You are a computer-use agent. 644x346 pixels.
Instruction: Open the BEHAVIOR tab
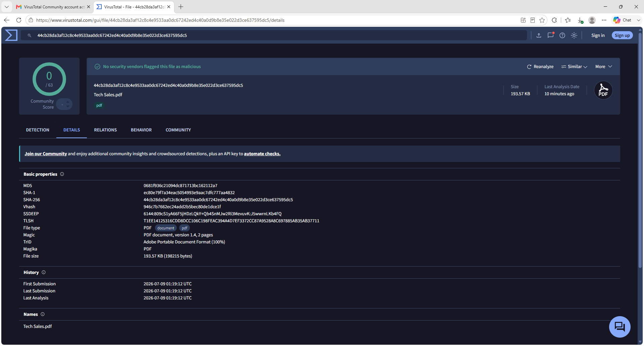click(141, 130)
